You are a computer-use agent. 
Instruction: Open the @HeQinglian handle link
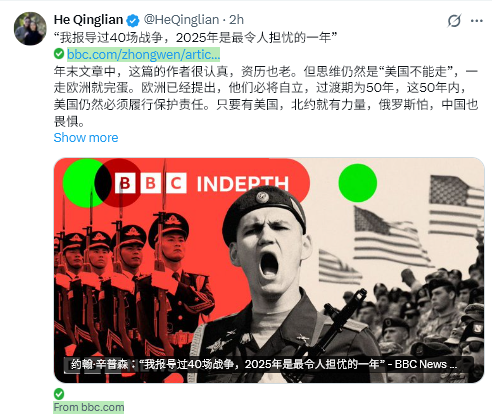click(181, 20)
